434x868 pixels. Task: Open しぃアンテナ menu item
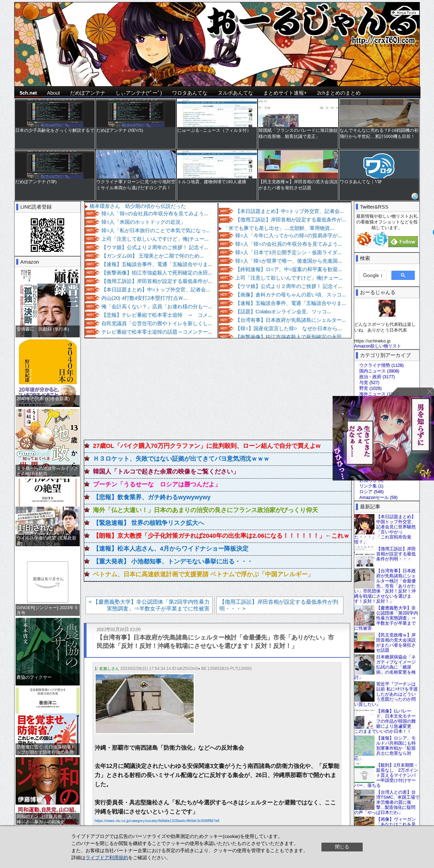coord(139,93)
